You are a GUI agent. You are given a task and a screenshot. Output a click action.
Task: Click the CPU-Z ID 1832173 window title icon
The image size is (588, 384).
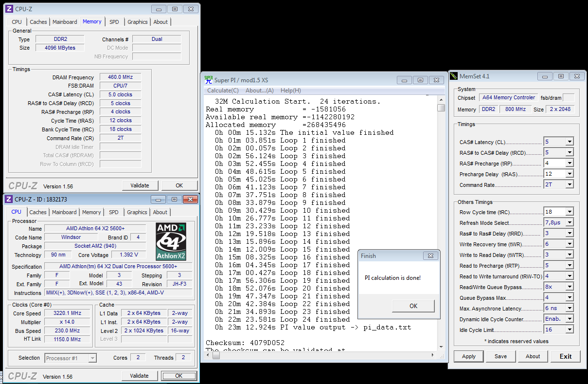9,199
